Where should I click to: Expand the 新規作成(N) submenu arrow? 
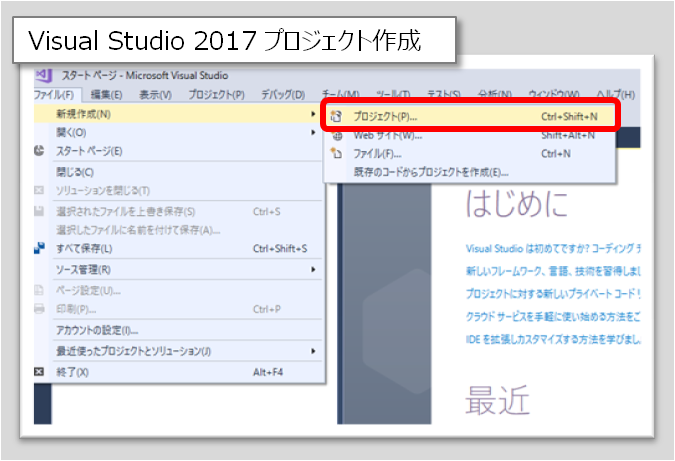point(313,114)
